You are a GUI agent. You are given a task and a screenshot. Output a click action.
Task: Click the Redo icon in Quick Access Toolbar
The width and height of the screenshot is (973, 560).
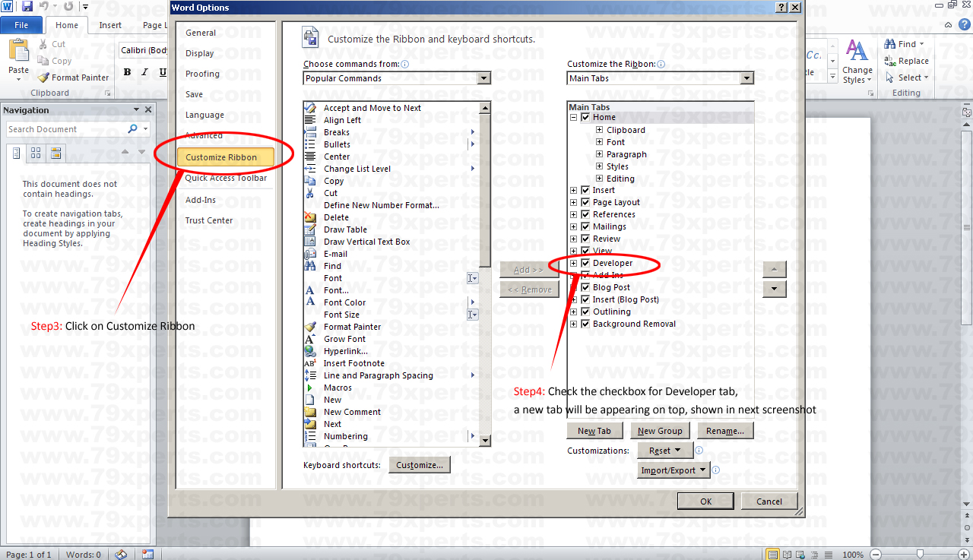(68, 6)
